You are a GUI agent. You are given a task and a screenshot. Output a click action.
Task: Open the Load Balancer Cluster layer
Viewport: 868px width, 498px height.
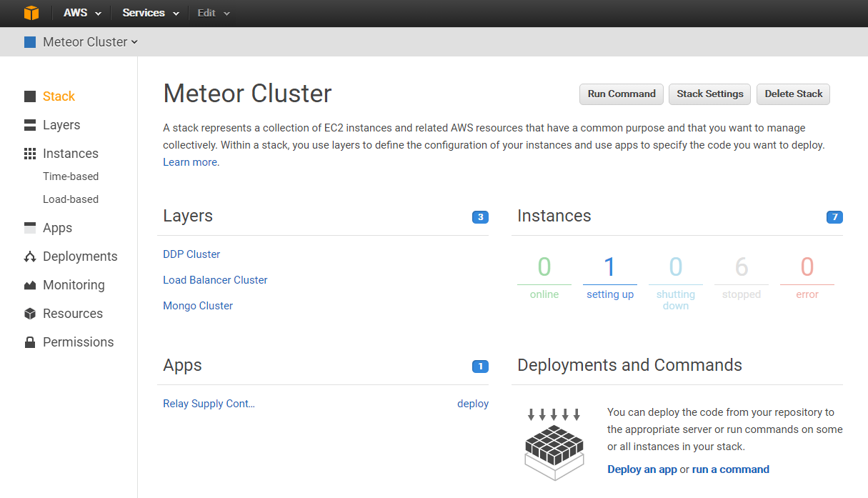click(x=215, y=280)
